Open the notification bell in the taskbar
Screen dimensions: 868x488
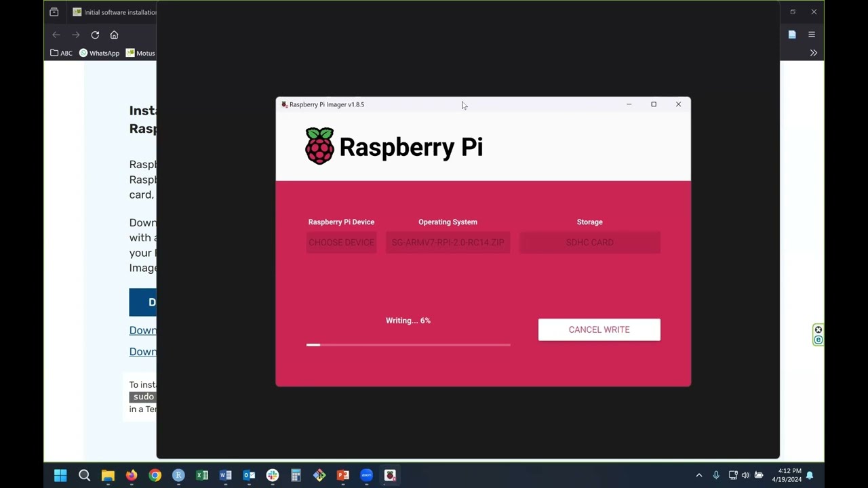pyautogui.click(x=810, y=475)
